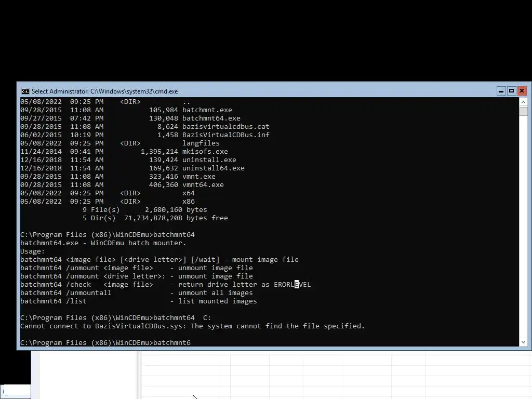
Task: Click the vmnt64.exe file name
Action: (203, 184)
